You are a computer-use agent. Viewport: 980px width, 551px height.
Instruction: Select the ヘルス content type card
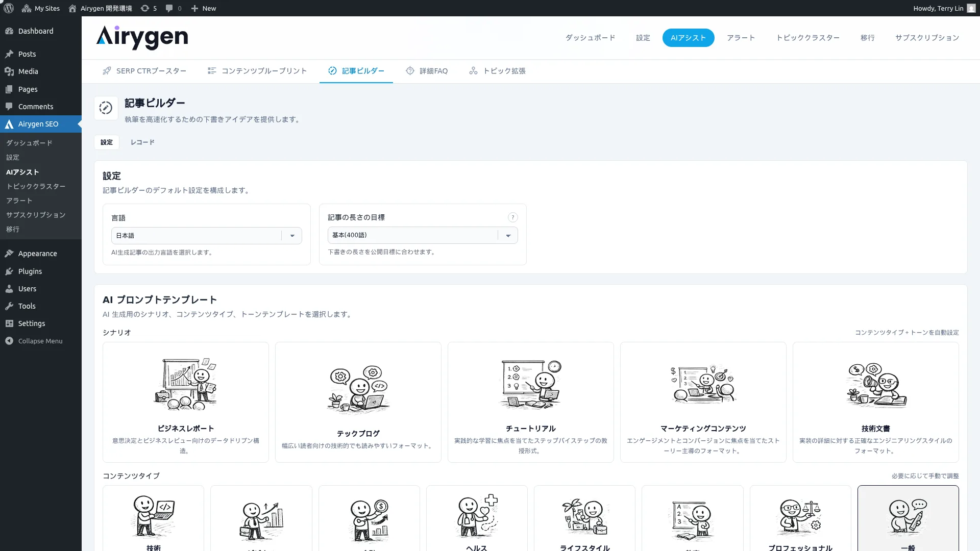[477, 518]
